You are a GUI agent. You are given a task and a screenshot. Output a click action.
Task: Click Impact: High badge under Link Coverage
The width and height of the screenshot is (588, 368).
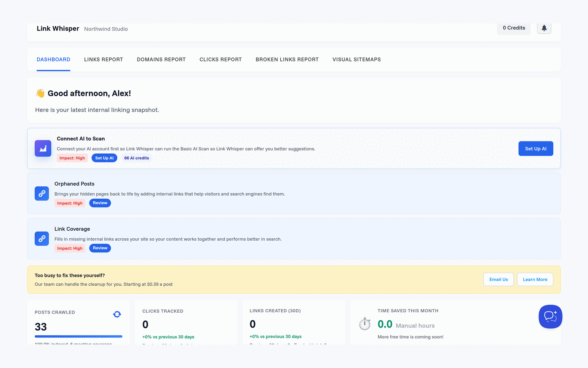click(x=70, y=248)
